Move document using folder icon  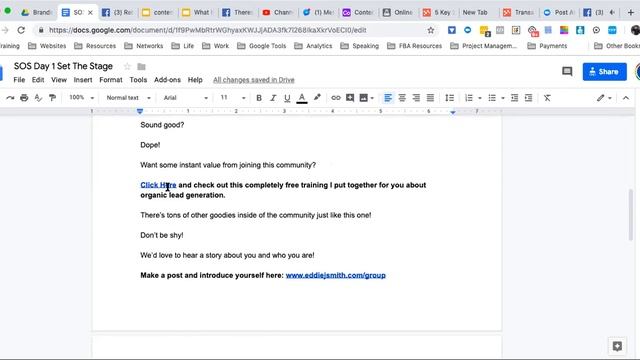[141, 67]
